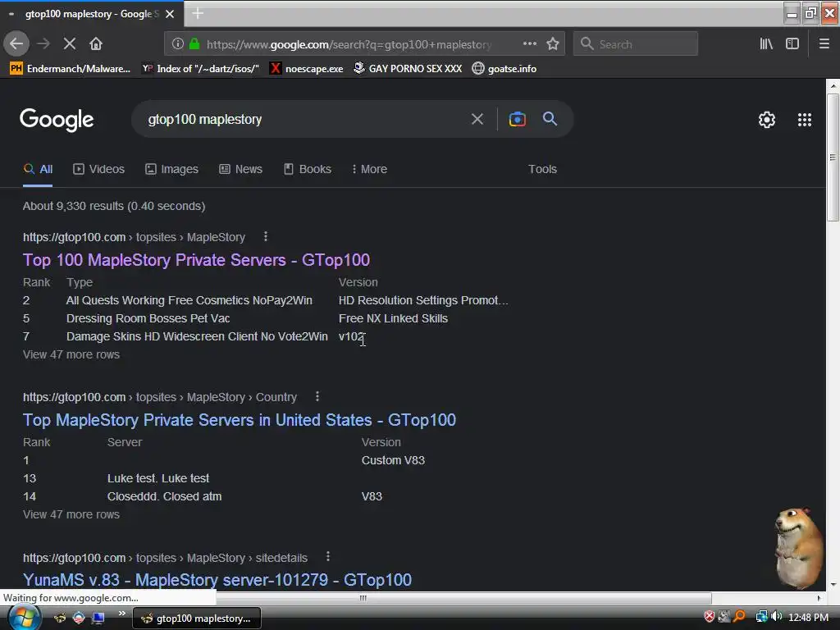Show hidden quick launch items with the chevron
This screenshot has height=630, width=840.
coord(122,613)
